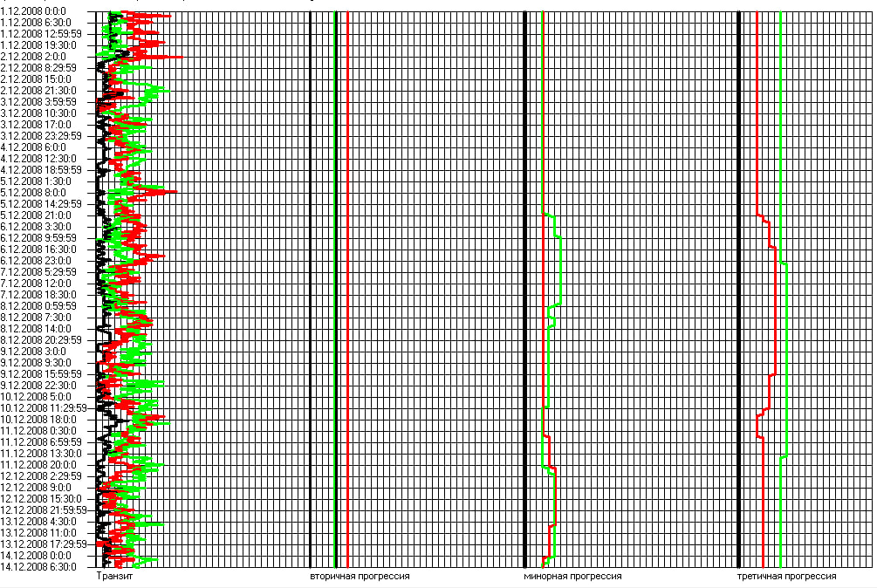Pick the 5.12.2008 8:0:0 time label

(32, 192)
